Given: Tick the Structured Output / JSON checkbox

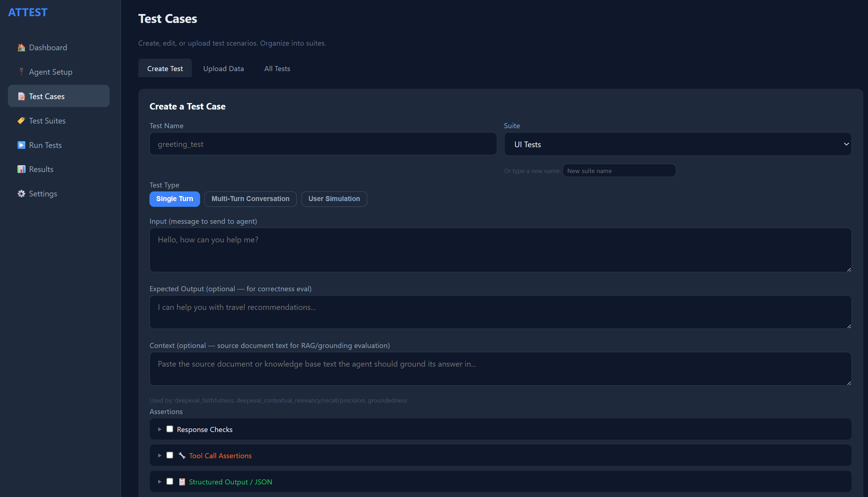Looking at the screenshot, I should click(170, 482).
